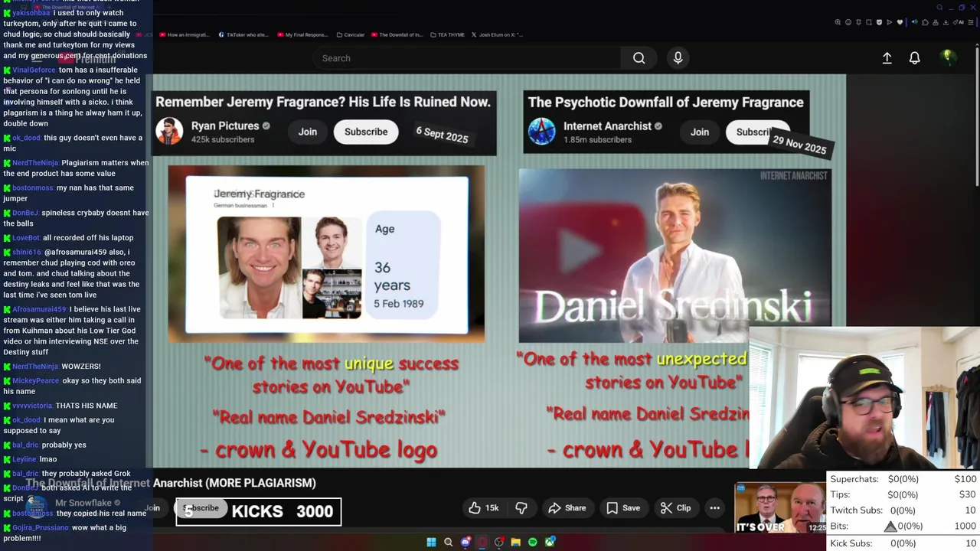Create a clip with the Clip button

(675, 508)
